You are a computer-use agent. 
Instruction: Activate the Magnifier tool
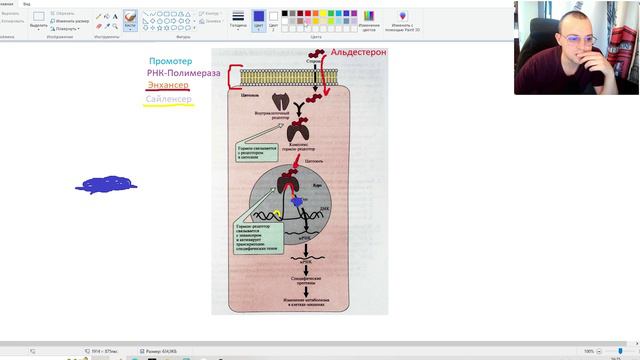tap(115, 26)
